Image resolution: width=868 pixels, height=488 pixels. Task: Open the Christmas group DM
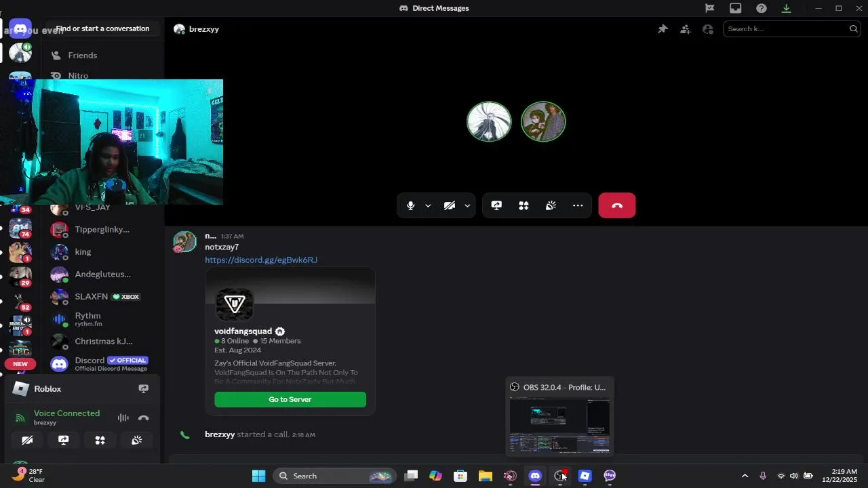(x=103, y=341)
